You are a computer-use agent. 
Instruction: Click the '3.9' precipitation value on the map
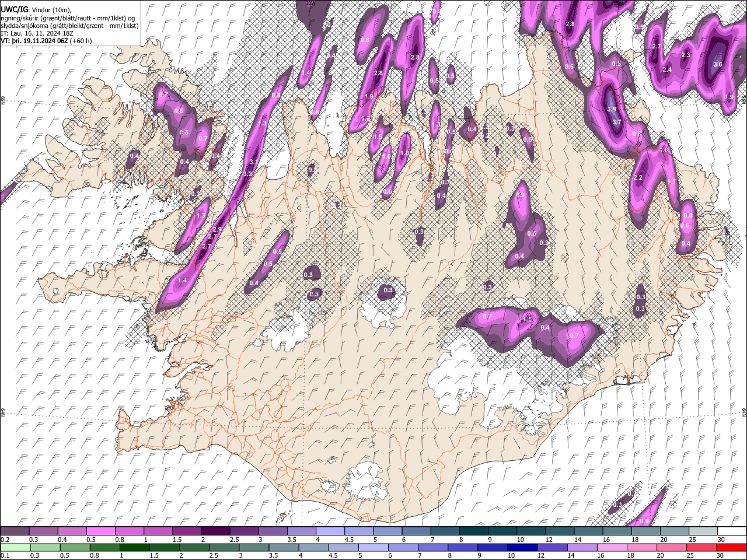point(612,109)
